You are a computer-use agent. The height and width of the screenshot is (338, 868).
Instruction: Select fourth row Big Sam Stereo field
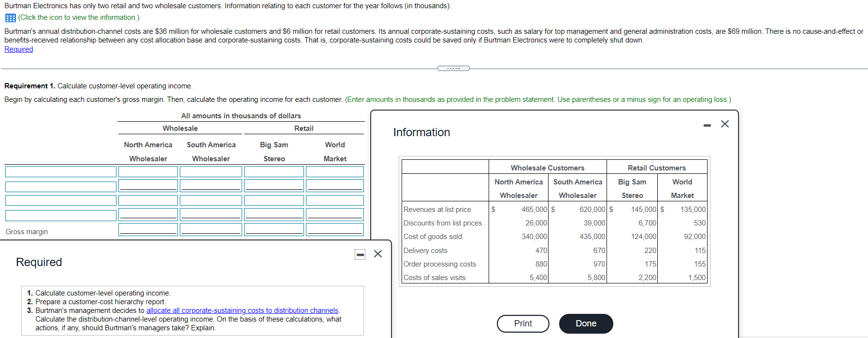coord(274,214)
